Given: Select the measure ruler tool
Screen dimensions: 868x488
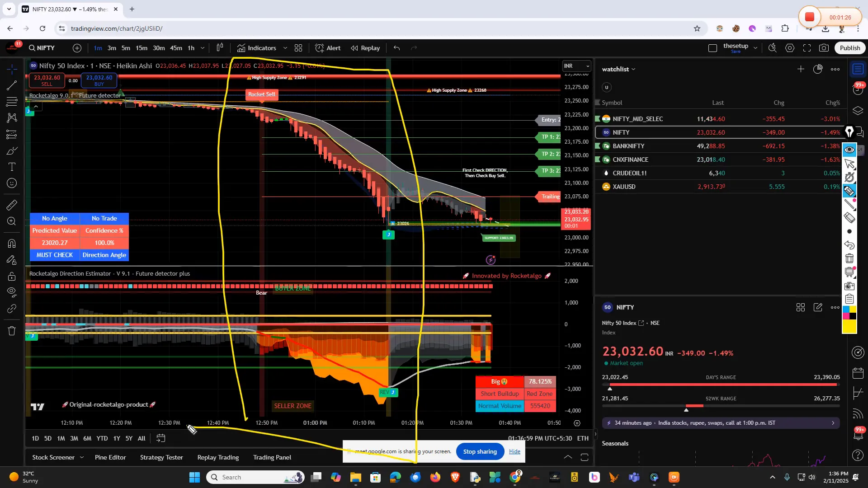Looking at the screenshot, I should click(12, 205).
